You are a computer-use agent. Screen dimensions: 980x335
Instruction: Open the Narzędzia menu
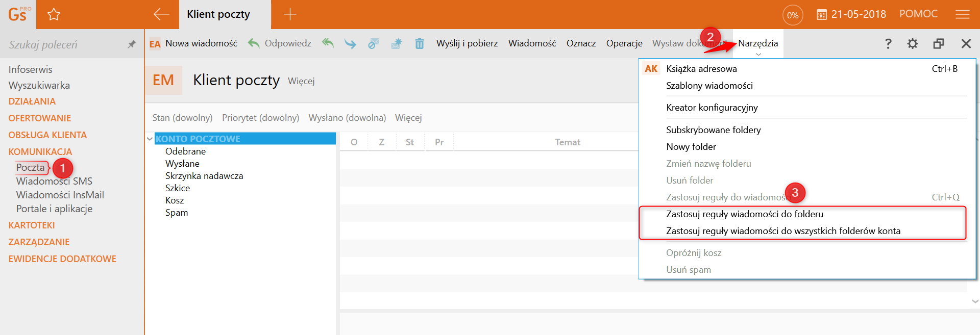[758, 43]
